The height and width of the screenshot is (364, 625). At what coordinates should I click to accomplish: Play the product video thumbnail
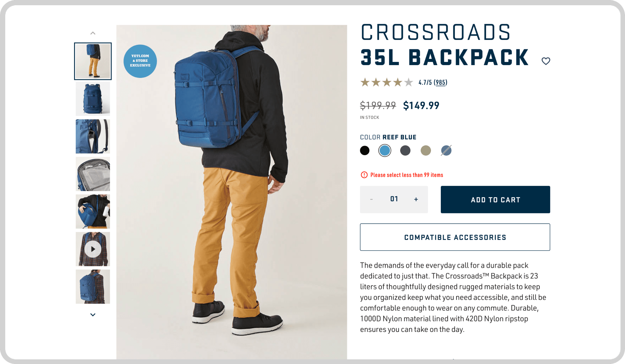[93, 249]
